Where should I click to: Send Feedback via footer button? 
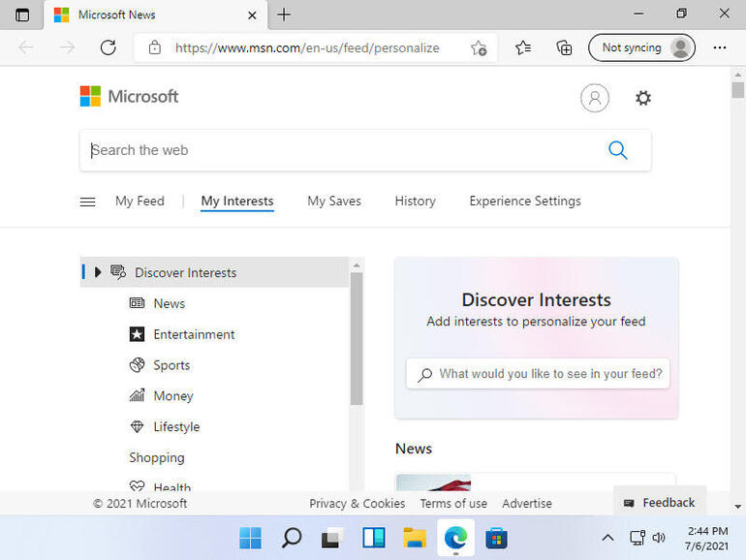click(x=660, y=503)
